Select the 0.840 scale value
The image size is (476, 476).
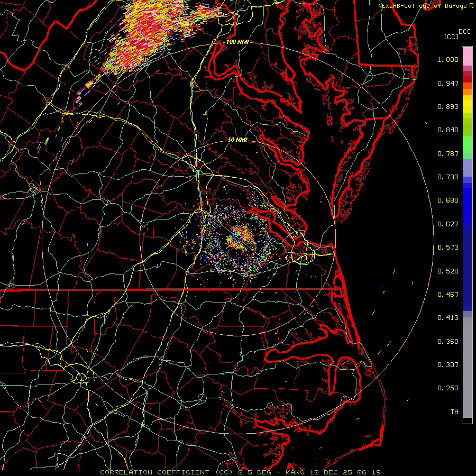[x=448, y=130]
